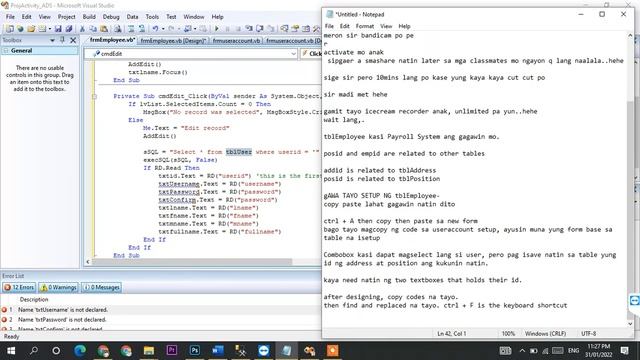
Task: Select error 'txtPassword' is not declared row
Action: coord(161,320)
